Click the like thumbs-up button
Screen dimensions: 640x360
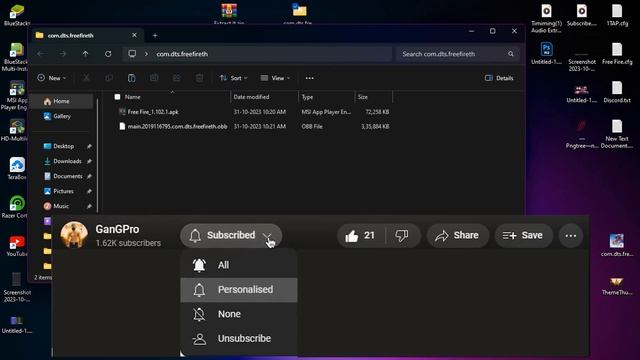pos(360,236)
